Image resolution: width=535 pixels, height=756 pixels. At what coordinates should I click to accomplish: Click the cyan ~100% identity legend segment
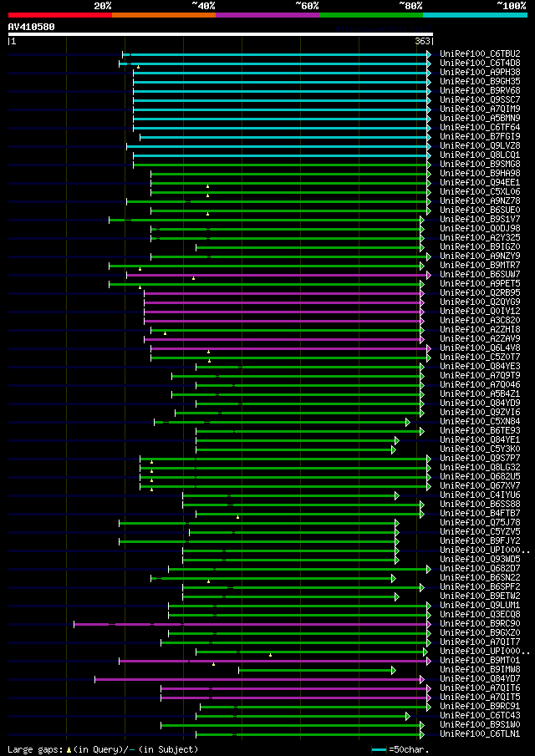(x=475, y=15)
